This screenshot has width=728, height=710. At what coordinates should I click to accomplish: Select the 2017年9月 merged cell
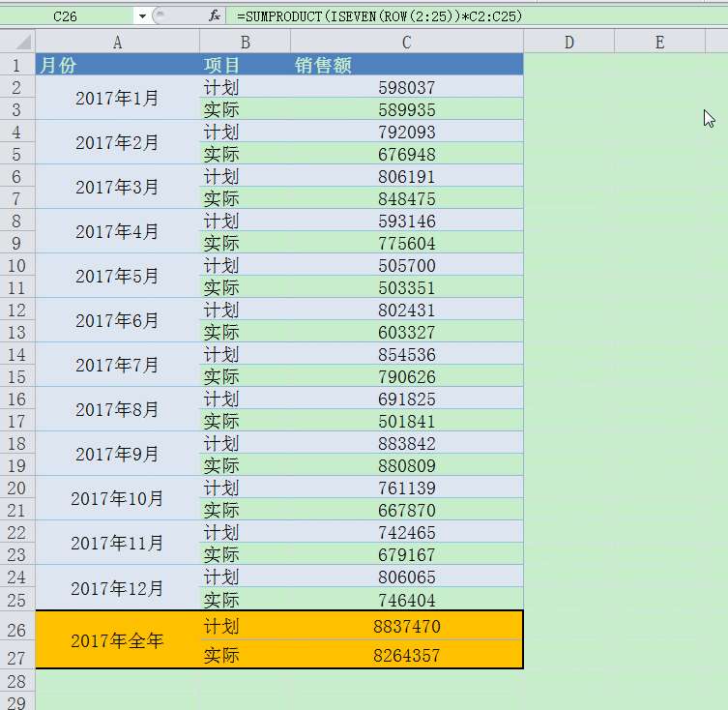pyautogui.click(x=117, y=454)
